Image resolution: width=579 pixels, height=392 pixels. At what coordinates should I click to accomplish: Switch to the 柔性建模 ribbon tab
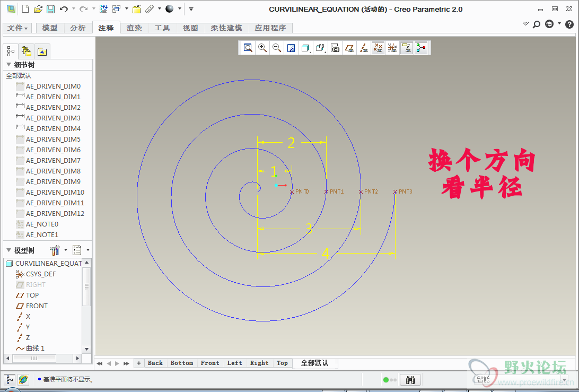click(226, 28)
